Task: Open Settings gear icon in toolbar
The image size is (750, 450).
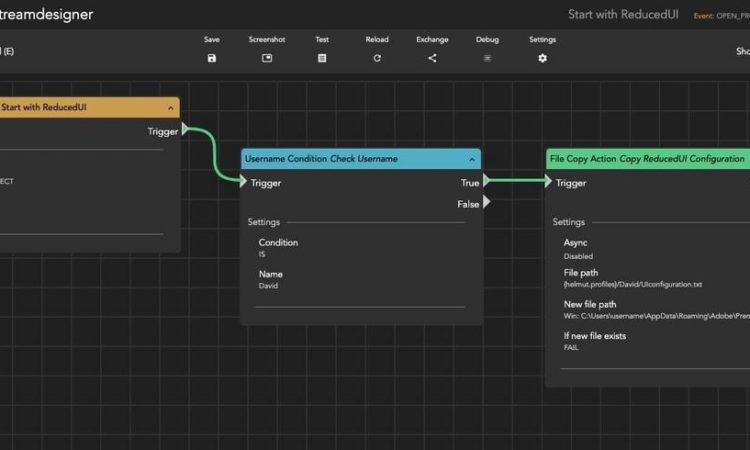Action: [x=542, y=58]
